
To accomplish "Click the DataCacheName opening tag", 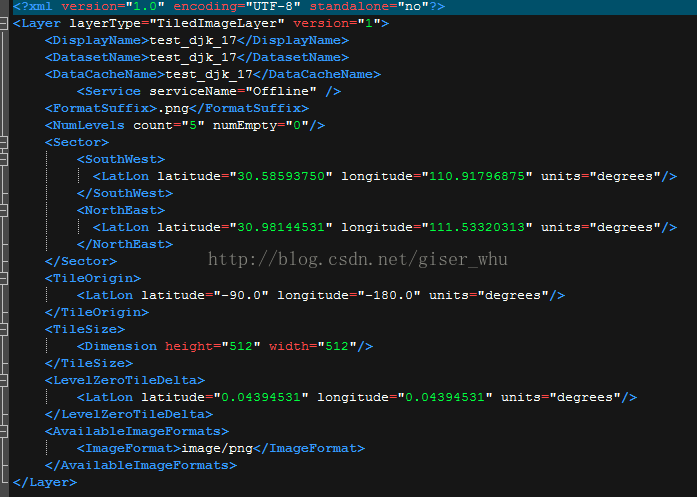I will click(x=105, y=74).
